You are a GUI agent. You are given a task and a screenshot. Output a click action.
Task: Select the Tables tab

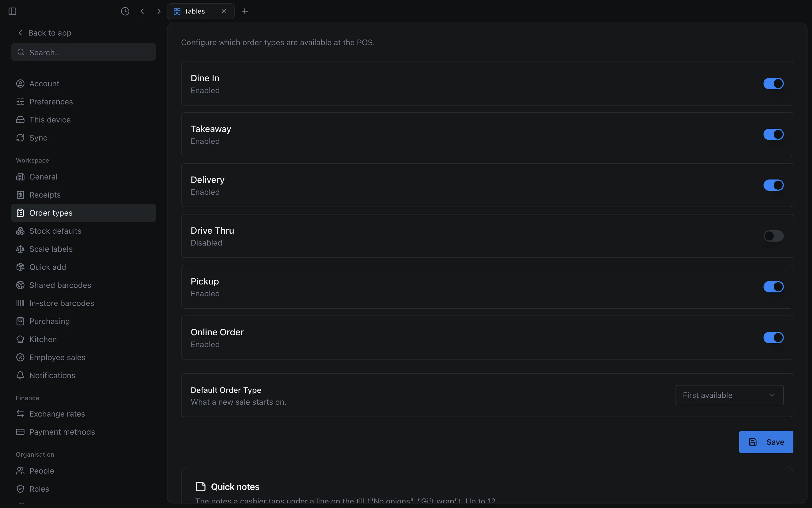pos(200,11)
